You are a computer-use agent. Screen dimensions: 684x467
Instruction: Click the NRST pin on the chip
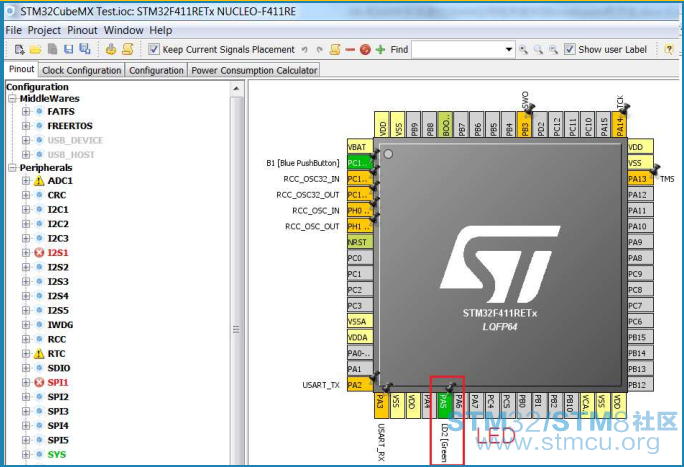[x=360, y=242]
